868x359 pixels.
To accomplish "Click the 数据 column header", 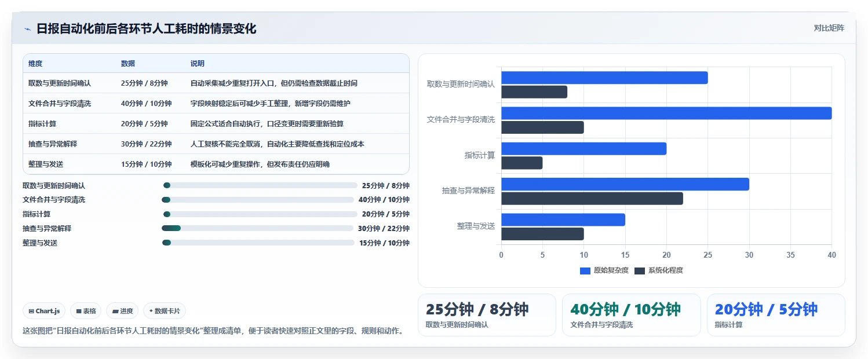I will (x=128, y=64).
